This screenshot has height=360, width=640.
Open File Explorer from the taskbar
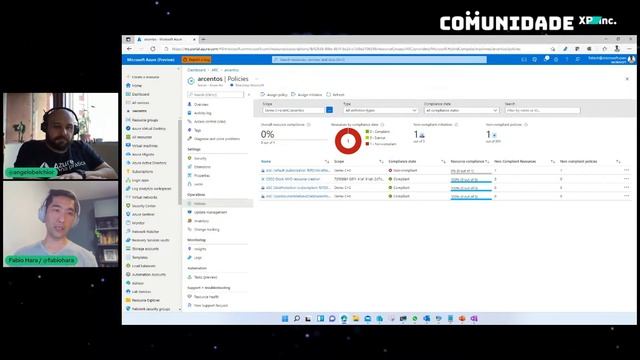[356, 318]
